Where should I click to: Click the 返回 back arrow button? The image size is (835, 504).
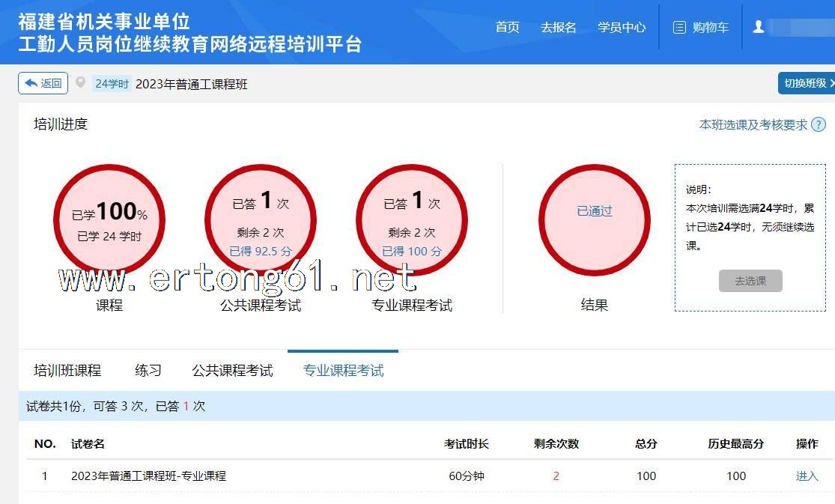coord(43,83)
